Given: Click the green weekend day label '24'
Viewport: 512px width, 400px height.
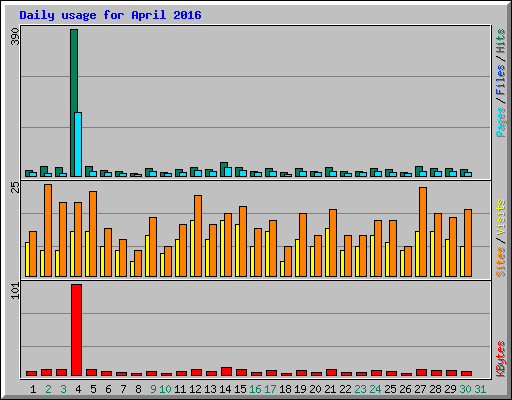Looking at the screenshot, I should coord(375,389).
